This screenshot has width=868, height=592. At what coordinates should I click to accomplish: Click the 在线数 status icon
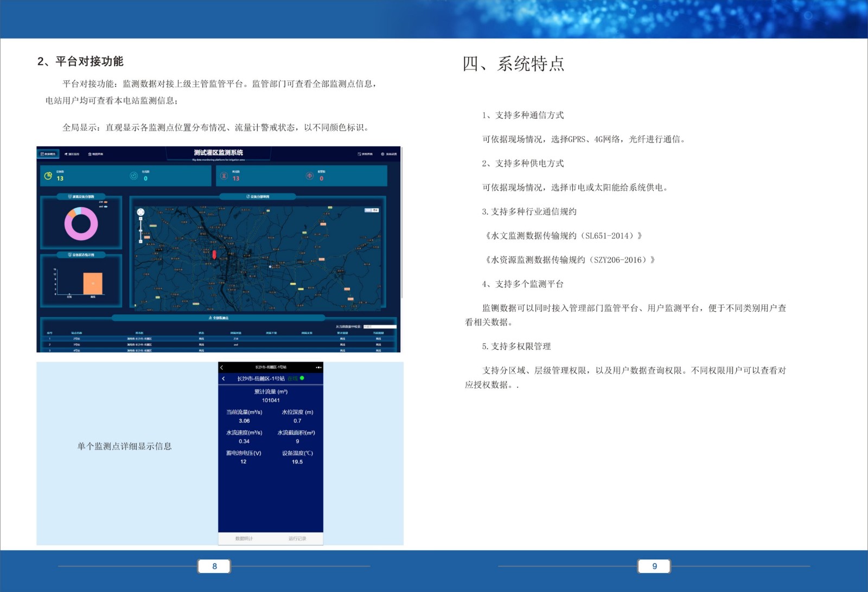[133, 176]
